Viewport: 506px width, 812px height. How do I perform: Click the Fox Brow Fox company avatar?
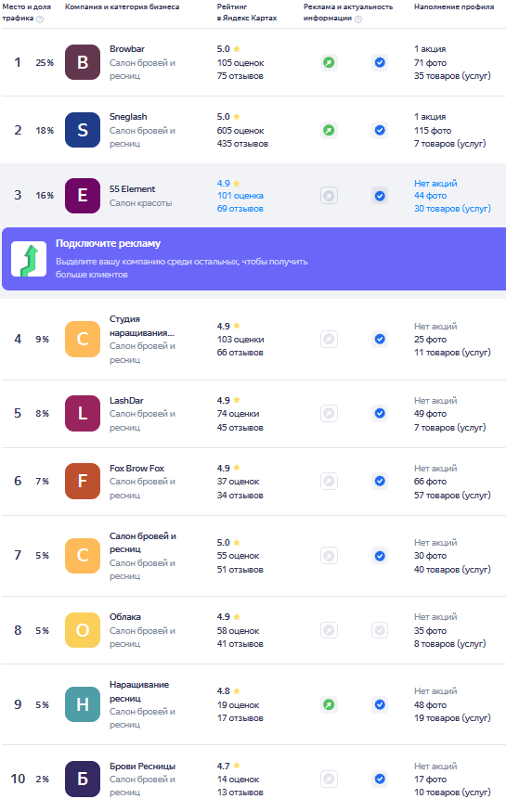tap(83, 481)
